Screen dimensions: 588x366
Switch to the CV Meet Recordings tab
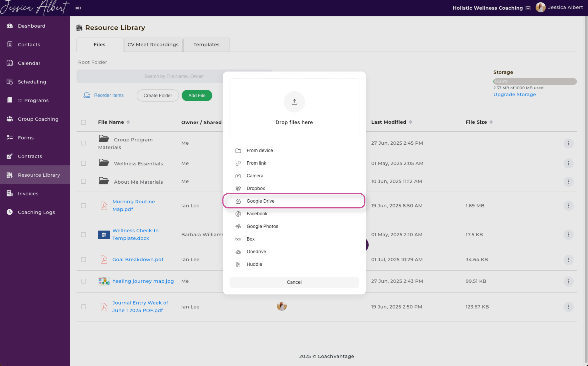click(153, 45)
